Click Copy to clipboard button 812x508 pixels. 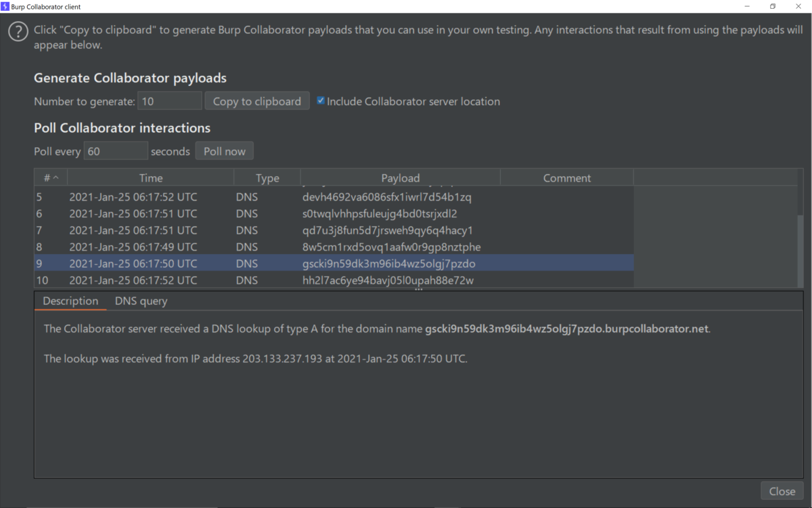[257, 101]
